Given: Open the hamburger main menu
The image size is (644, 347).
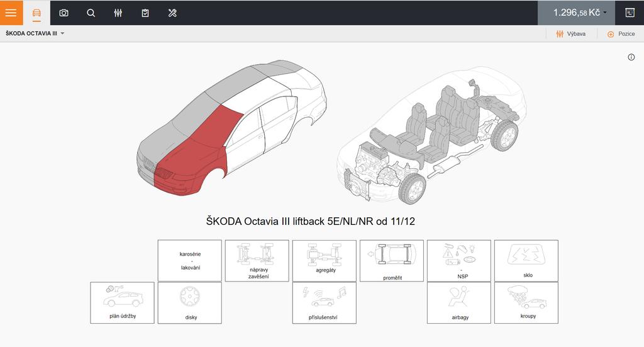Looking at the screenshot, I should (11, 13).
